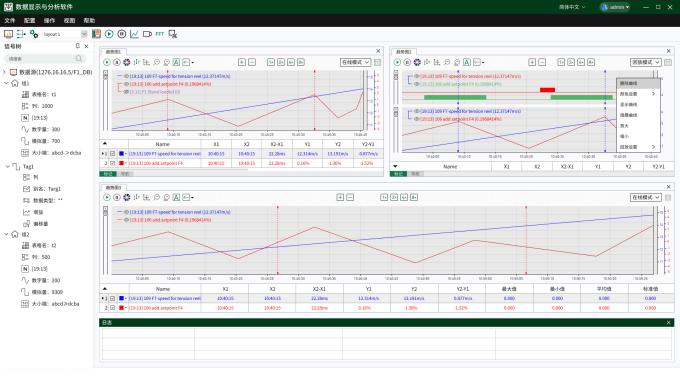This screenshot has height=382, width=680.
Task: Click the signal tree search field
Action: click(x=43, y=58)
